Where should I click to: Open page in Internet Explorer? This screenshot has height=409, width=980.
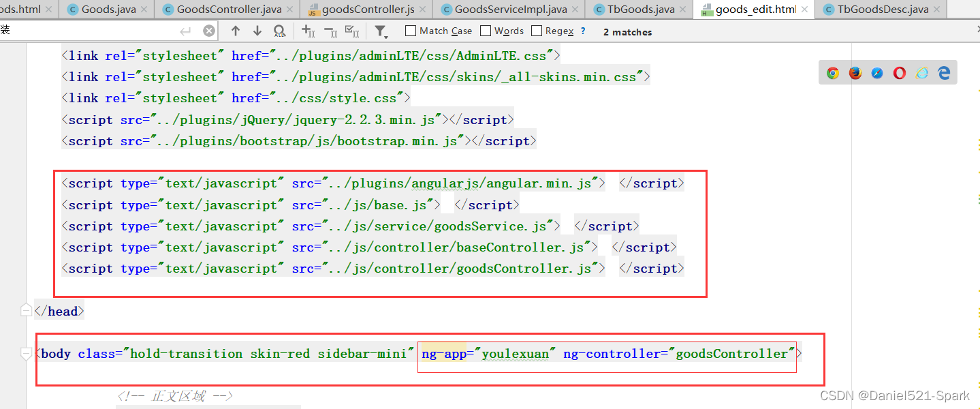[922, 73]
